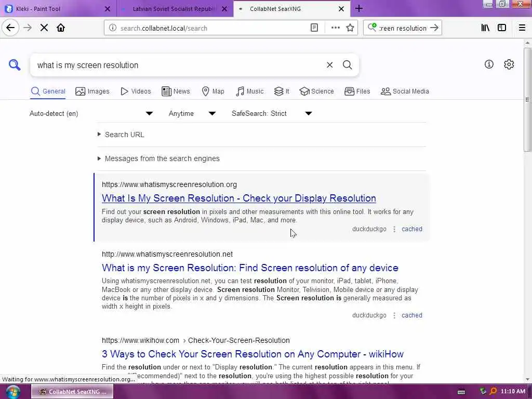Open the SafeSearch: Strict dropdown

(x=272, y=113)
